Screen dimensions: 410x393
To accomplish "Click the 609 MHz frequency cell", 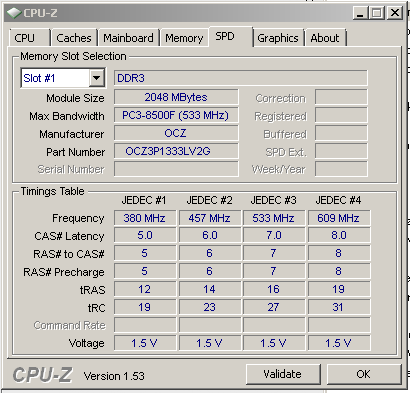I will click(339, 218).
